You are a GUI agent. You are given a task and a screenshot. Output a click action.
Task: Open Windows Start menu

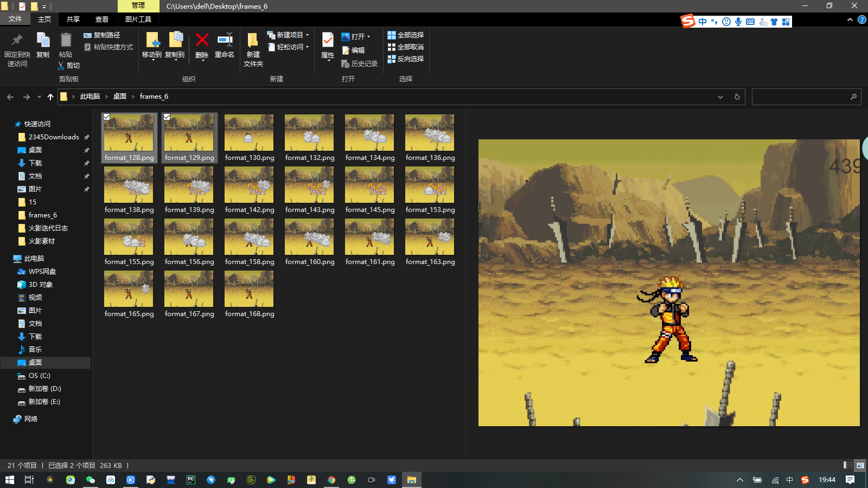click(x=10, y=480)
